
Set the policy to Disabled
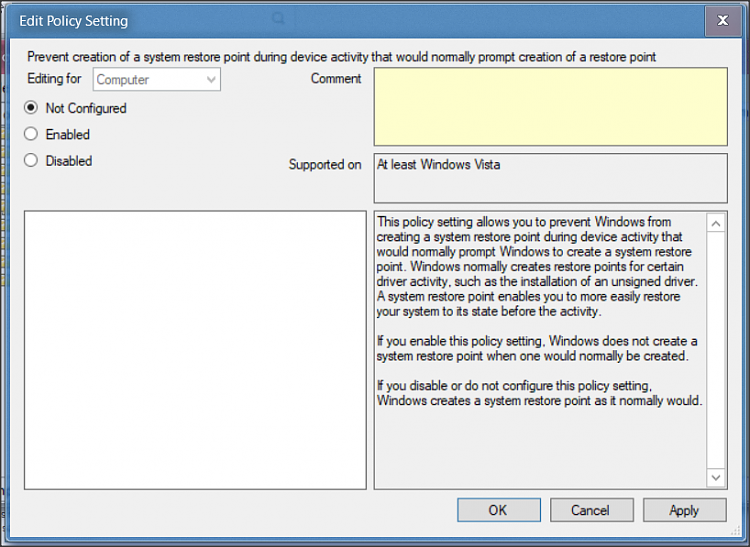31,160
